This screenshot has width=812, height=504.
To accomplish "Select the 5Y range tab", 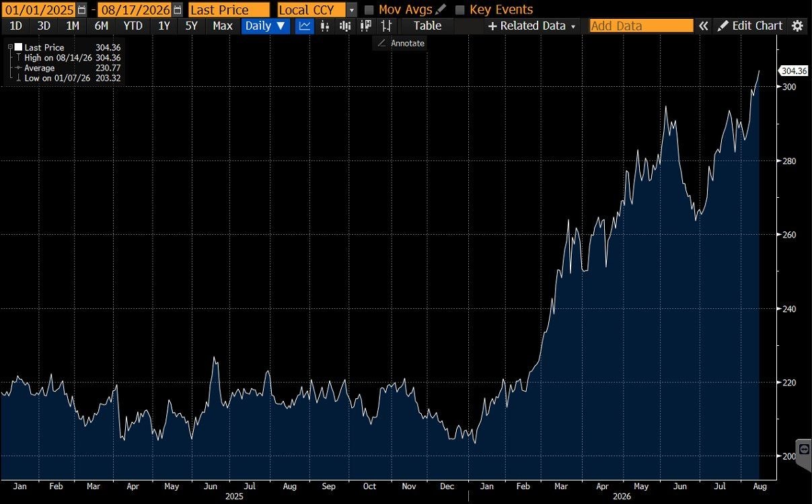I will pyautogui.click(x=192, y=26).
